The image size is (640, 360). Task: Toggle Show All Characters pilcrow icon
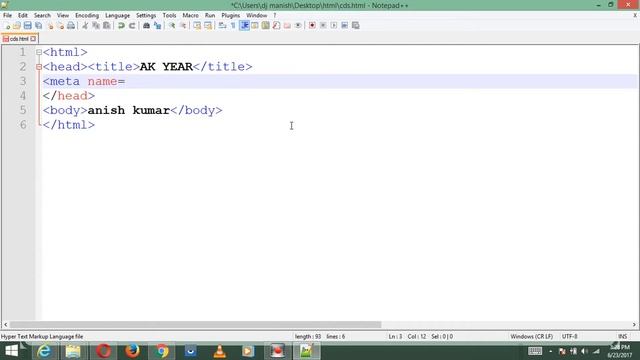[x=233, y=25]
